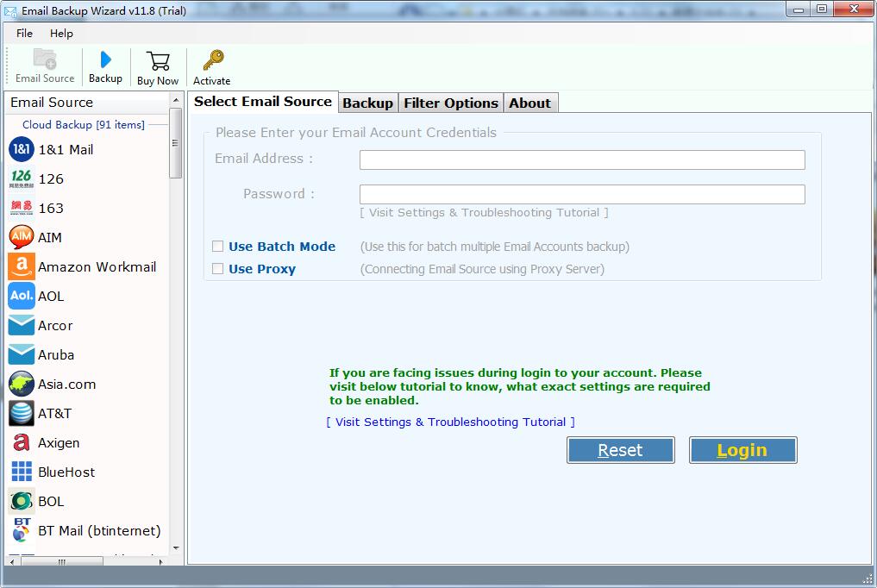This screenshot has width=877, height=588.
Task: Select the BT Mail icon
Action: [x=22, y=530]
